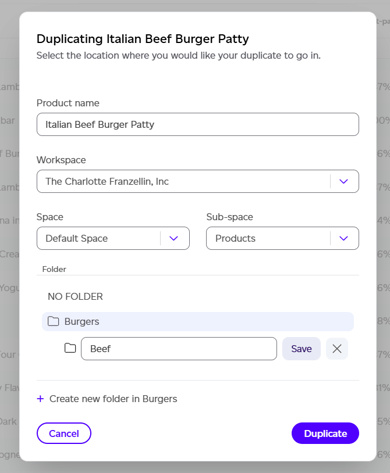Click the Cancel button
390x473 pixels.
(64, 433)
